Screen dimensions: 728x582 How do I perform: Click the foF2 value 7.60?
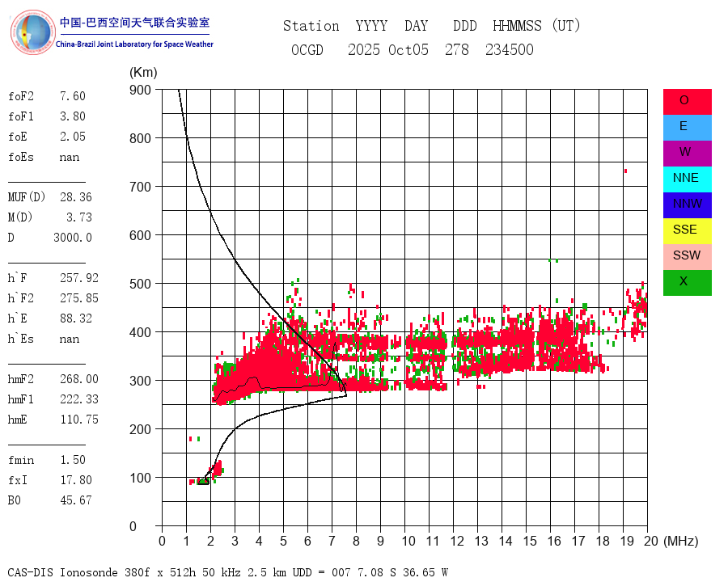pyautogui.click(x=73, y=96)
